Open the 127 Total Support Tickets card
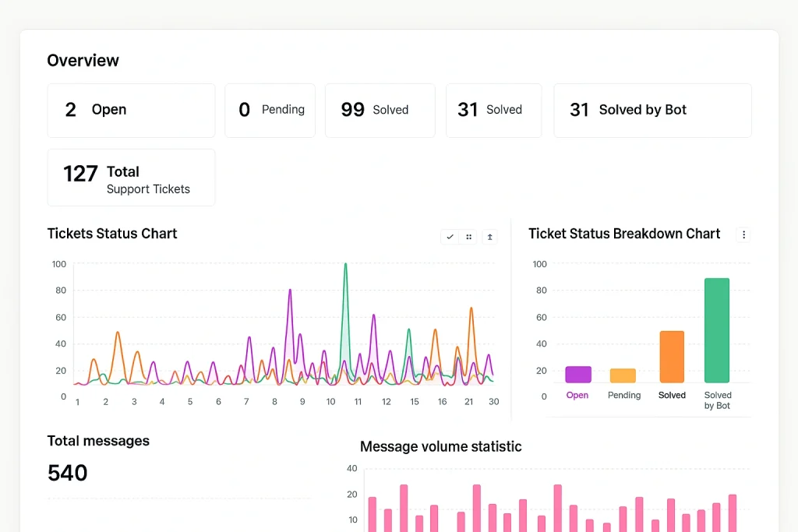 pyautogui.click(x=131, y=178)
